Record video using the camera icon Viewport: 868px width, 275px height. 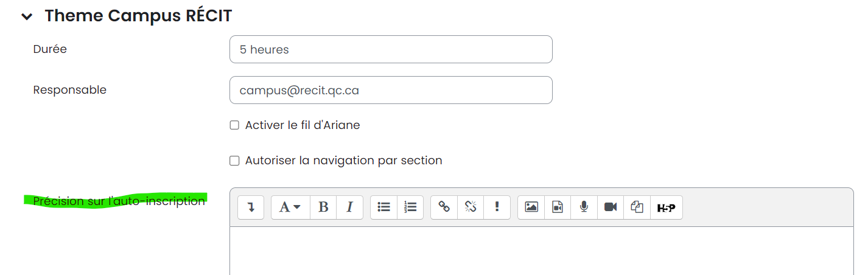[x=611, y=207]
